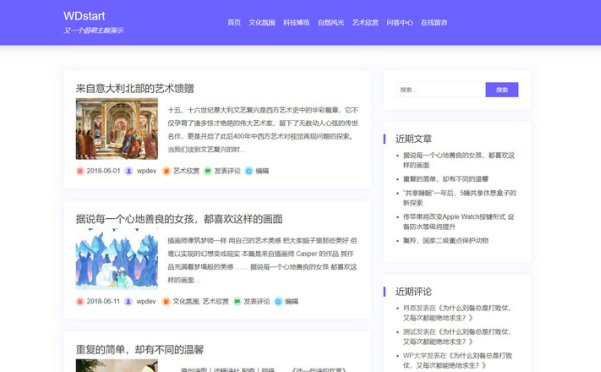
Task: Open the 文化氛围 navigation menu item
Action: (262, 23)
